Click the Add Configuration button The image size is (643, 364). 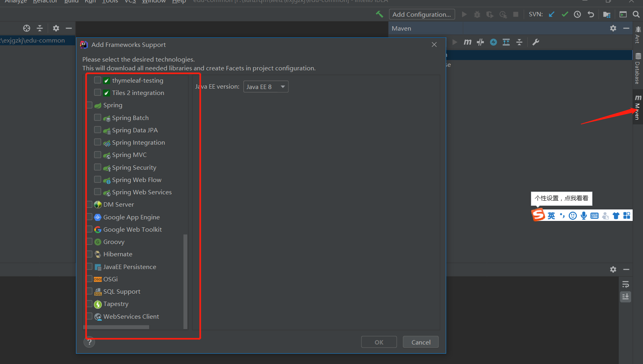point(422,14)
